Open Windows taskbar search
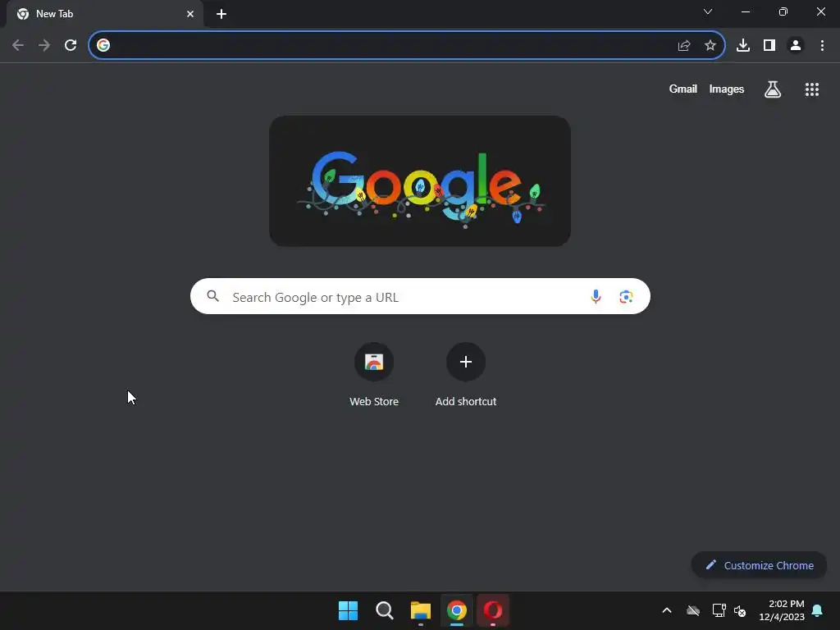This screenshot has height=630, width=840. tap(384, 610)
